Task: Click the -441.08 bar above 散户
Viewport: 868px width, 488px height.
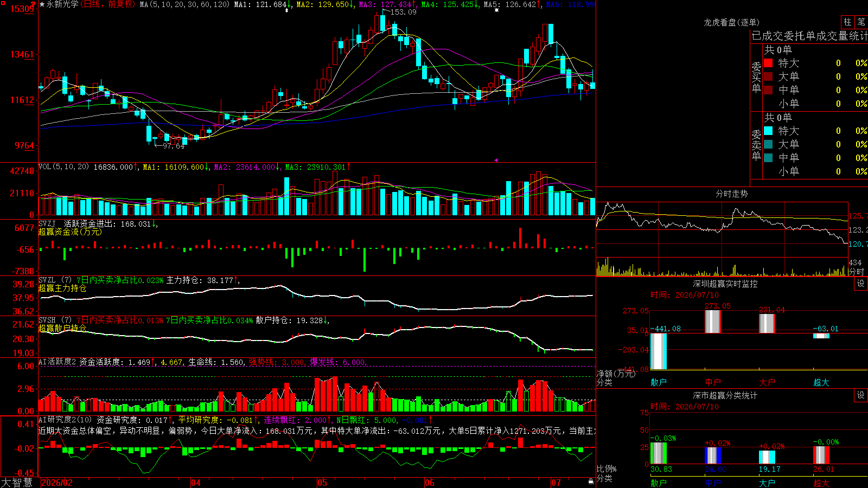Action: coord(659,351)
